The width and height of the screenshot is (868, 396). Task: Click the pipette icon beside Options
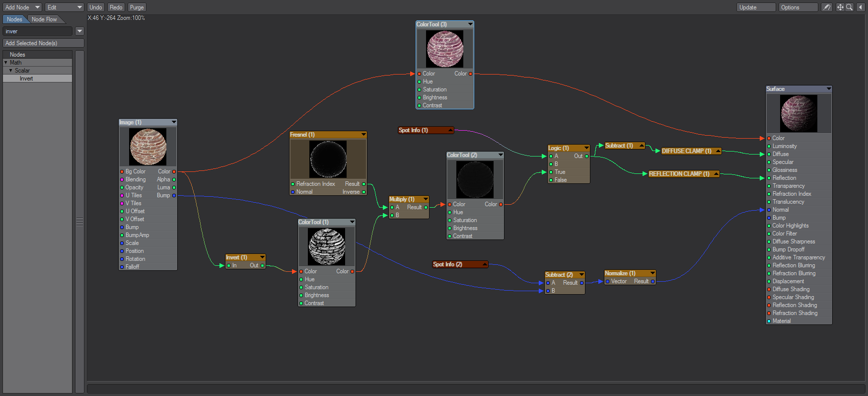(x=826, y=7)
